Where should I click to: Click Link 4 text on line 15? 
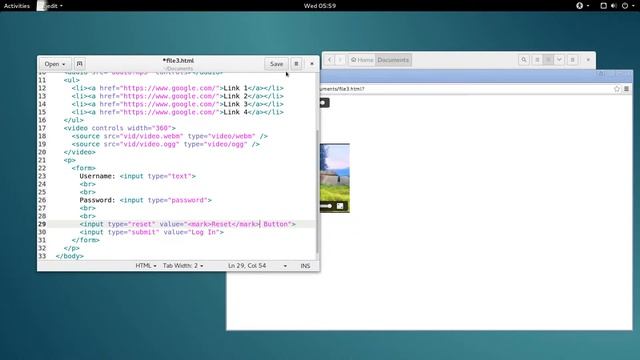pyautogui.click(x=236, y=112)
